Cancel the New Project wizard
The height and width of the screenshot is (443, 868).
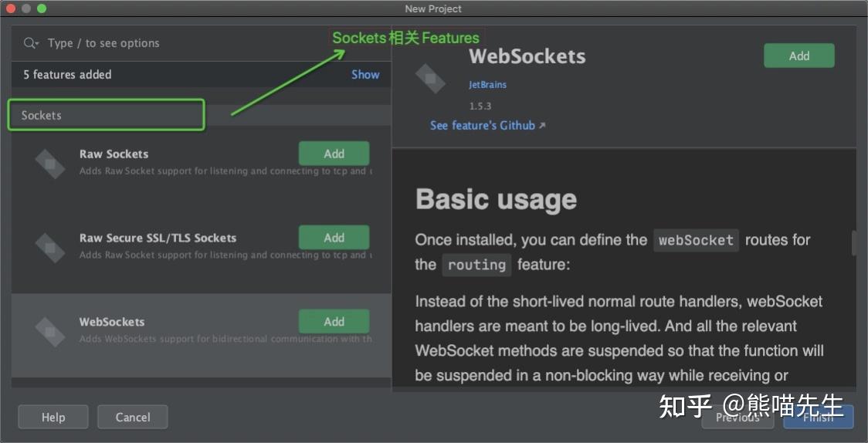coord(133,418)
